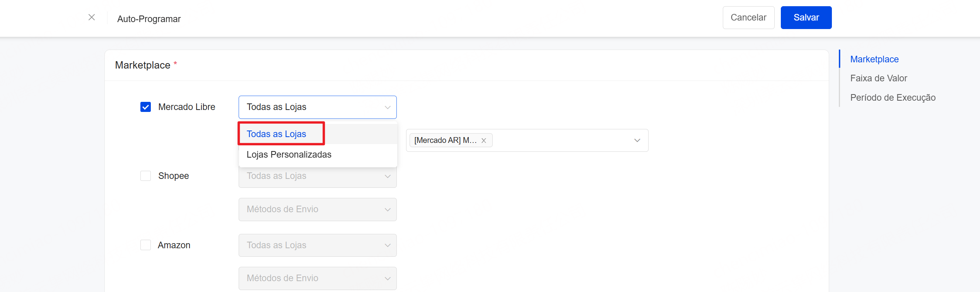The height and width of the screenshot is (292, 980).
Task: Click the Salvar button
Action: 806,17
